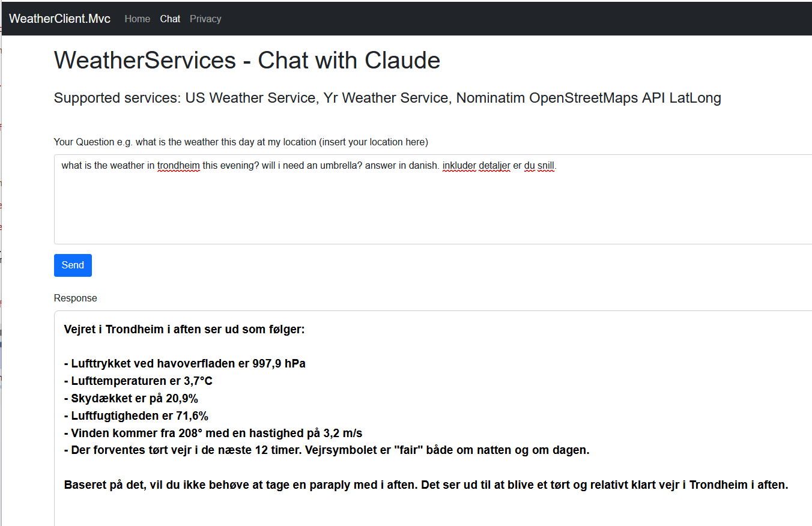Image resolution: width=812 pixels, height=526 pixels.
Task: Click the underlined word 'snill' in the question
Action: (x=546, y=166)
